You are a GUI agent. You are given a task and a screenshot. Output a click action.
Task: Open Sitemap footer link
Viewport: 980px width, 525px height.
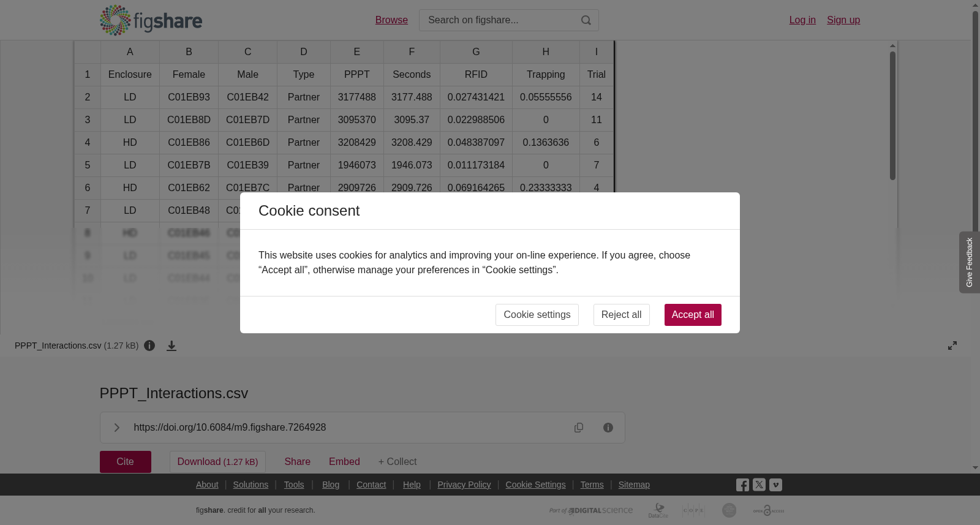[x=634, y=485]
